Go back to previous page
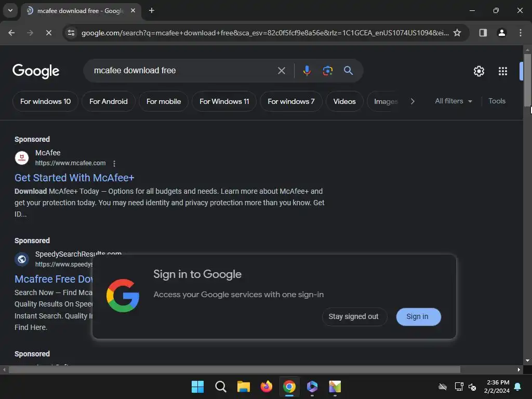 [x=11, y=33]
